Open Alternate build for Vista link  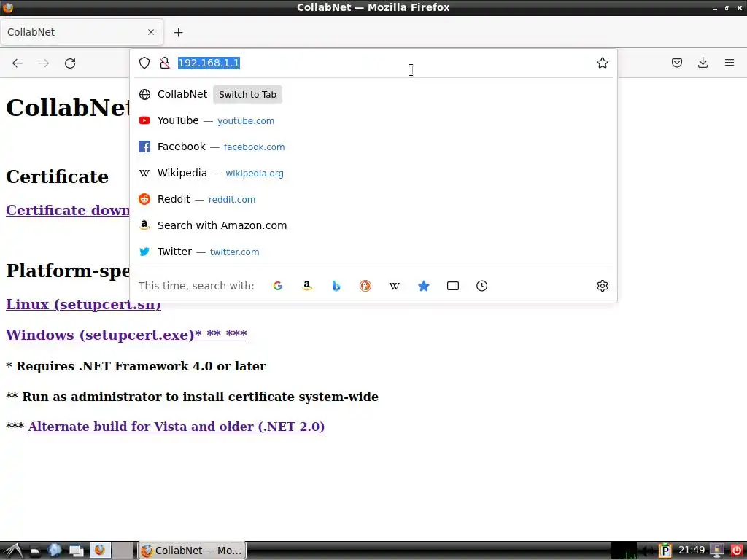pos(177,426)
